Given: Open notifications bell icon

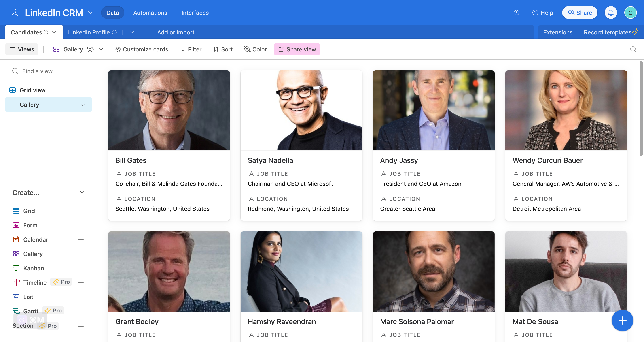Looking at the screenshot, I should coord(610,13).
